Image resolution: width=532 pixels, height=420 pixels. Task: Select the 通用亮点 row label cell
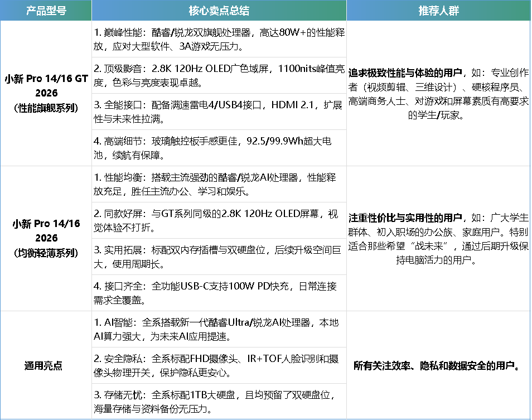(46, 365)
